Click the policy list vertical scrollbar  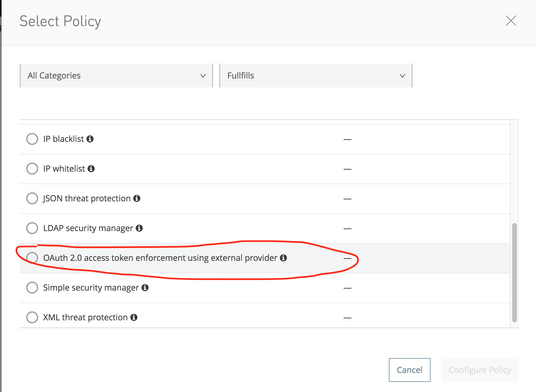coord(514,272)
